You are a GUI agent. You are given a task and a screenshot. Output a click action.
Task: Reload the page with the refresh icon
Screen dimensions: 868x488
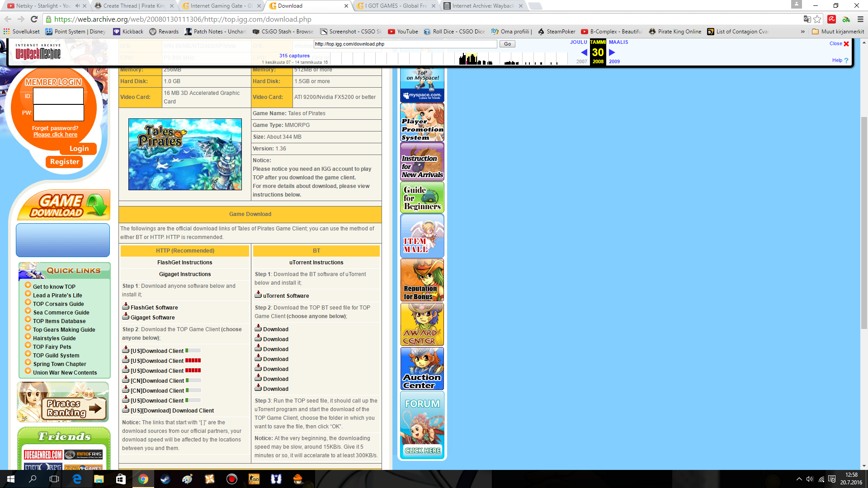coord(34,19)
